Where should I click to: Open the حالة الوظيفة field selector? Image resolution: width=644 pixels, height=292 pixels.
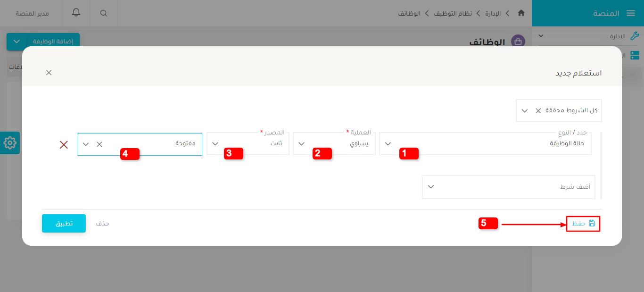[x=388, y=144]
